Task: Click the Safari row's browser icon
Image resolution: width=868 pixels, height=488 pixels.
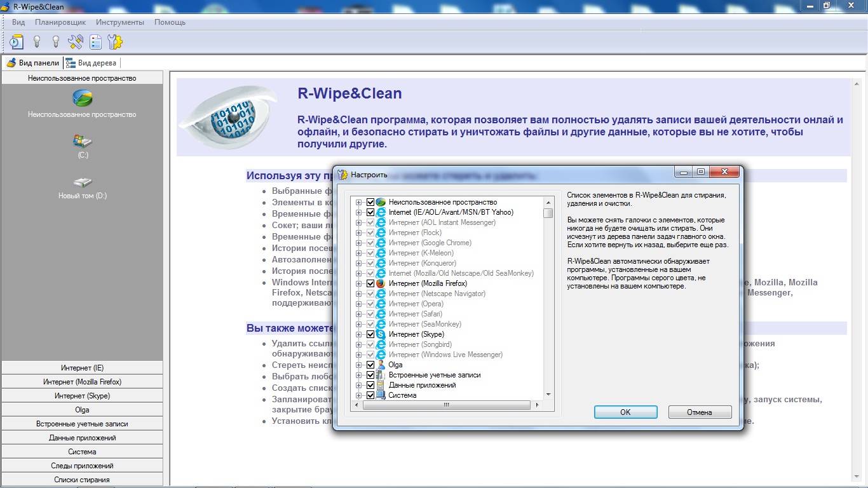Action: [381, 314]
